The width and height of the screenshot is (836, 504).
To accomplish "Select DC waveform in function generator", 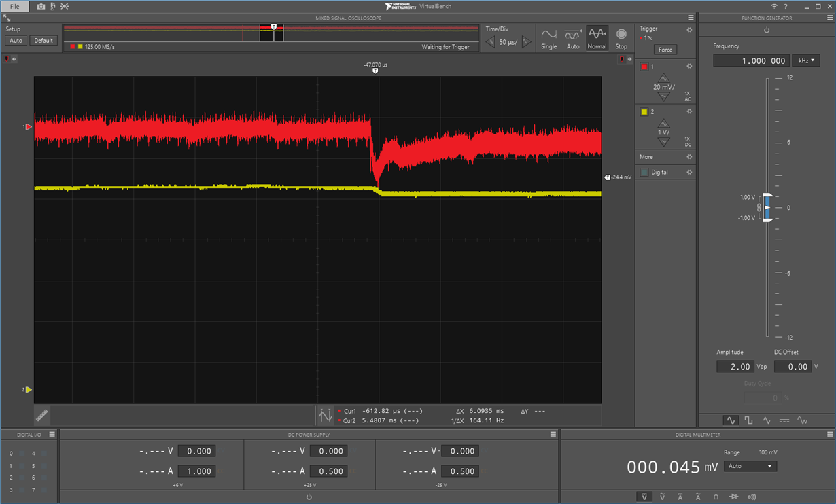I will click(784, 420).
